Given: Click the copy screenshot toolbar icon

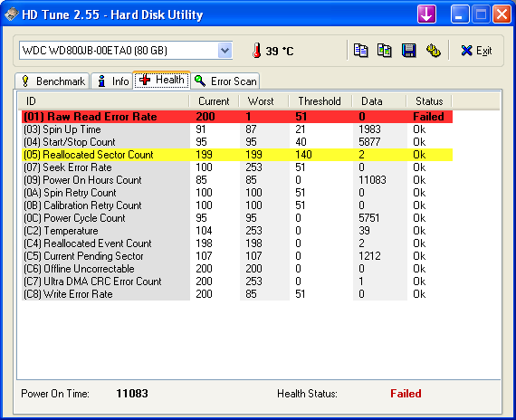Looking at the screenshot, I should [x=385, y=51].
